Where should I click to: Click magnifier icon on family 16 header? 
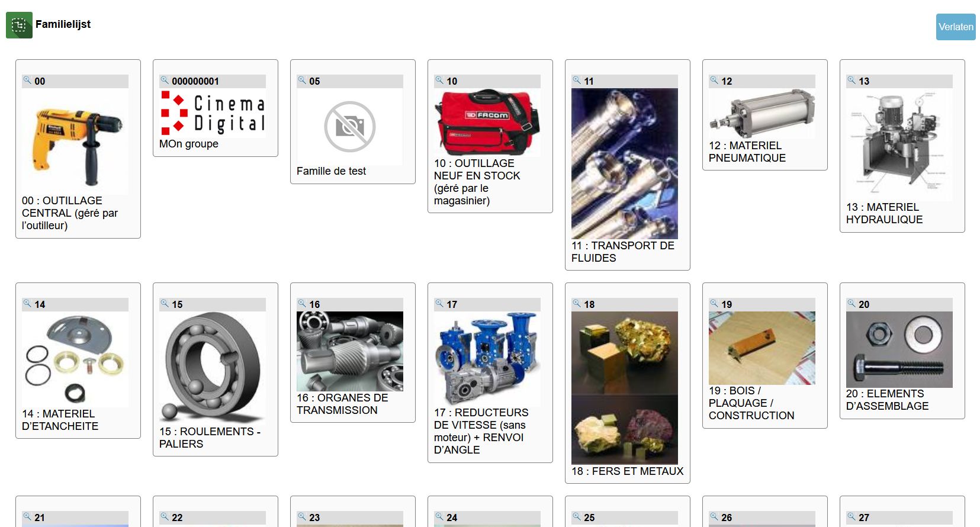(x=302, y=304)
